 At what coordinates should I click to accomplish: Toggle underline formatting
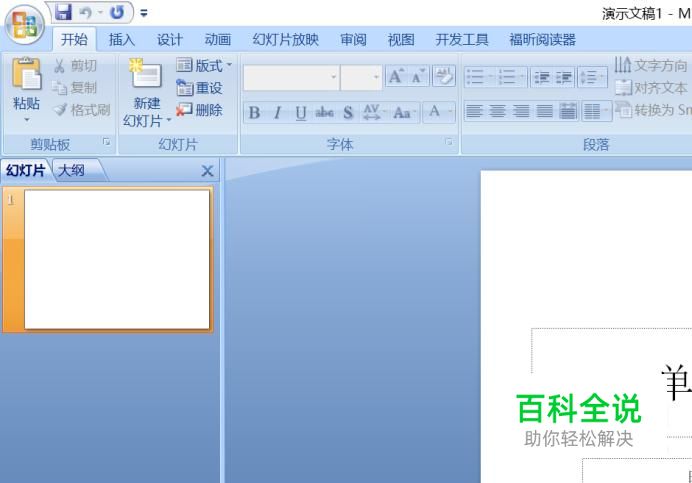pos(301,112)
